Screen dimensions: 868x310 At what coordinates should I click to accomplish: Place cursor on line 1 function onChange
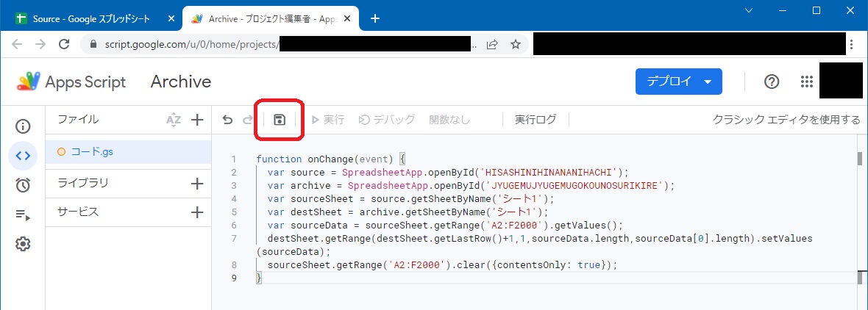(x=332, y=159)
